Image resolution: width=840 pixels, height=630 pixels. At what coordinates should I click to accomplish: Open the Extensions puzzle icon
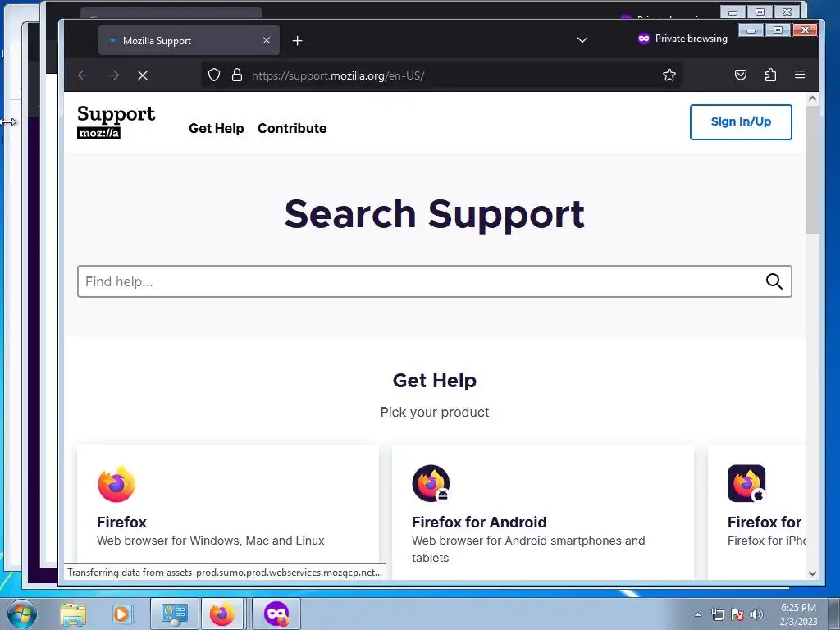(x=770, y=75)
